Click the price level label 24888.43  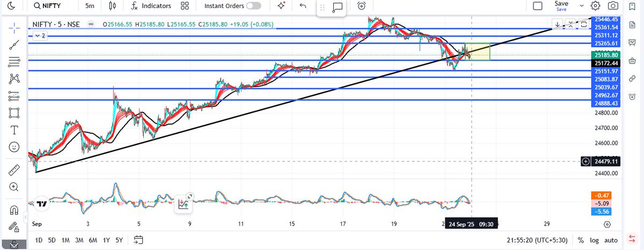click(606, 103)
